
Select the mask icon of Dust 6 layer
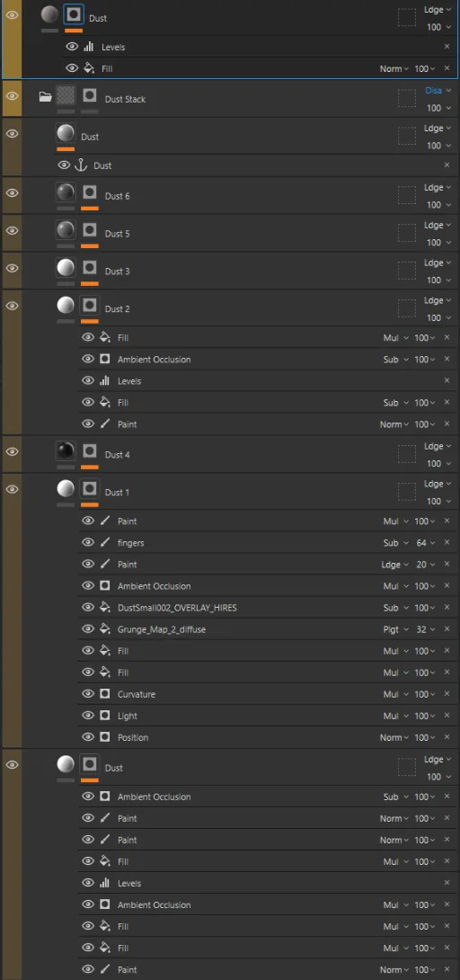click(90, 192)
